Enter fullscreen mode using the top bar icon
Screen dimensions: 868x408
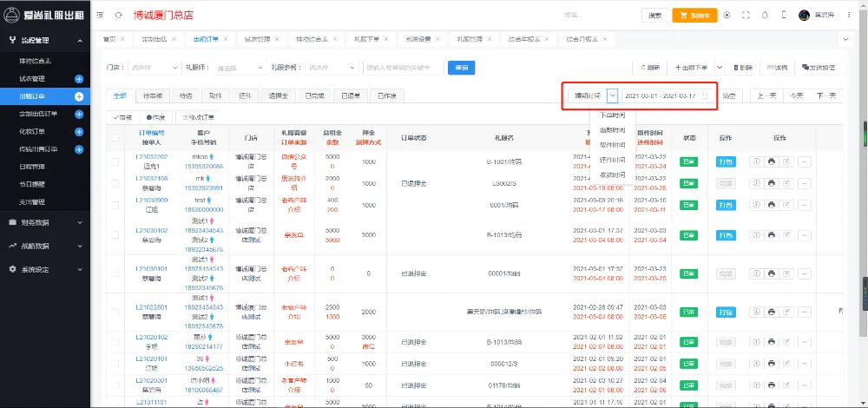[746, 15]
